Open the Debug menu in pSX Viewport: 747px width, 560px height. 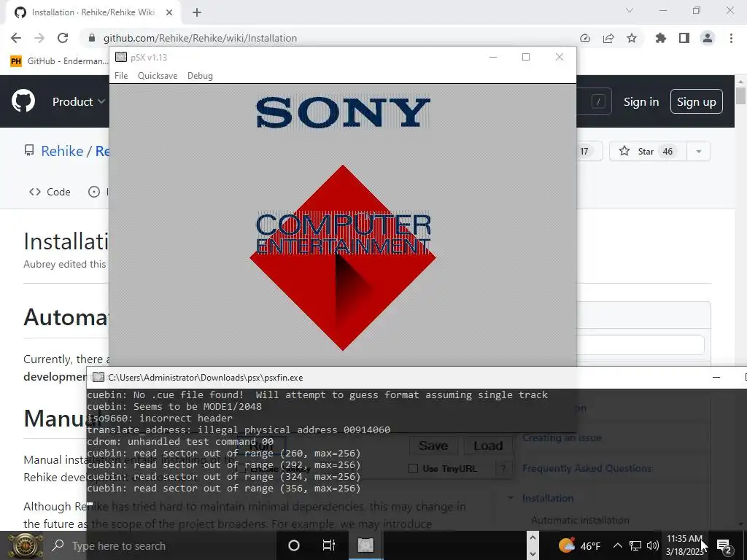tap(200, 76)
